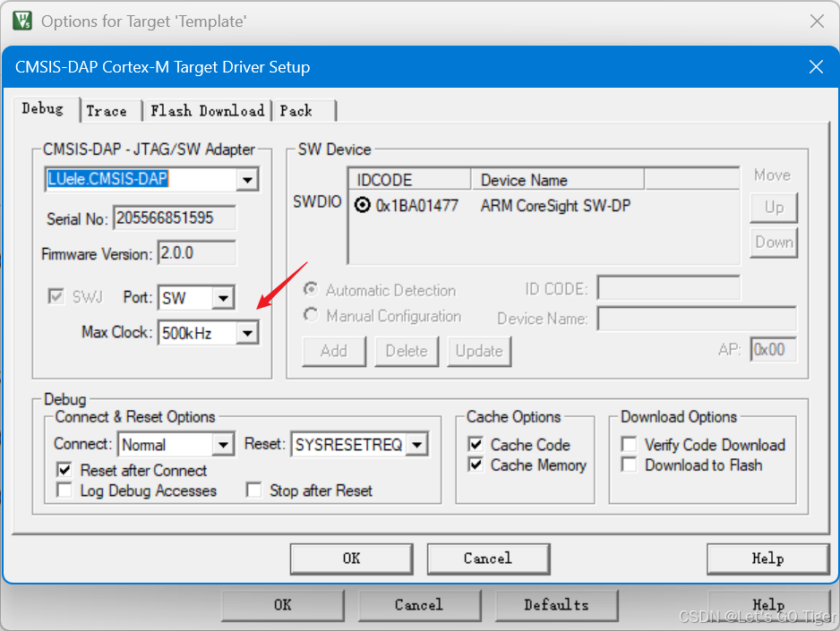Enable Verify Code Download checkbox
This screenshot has width=840, height=631.
629,444
